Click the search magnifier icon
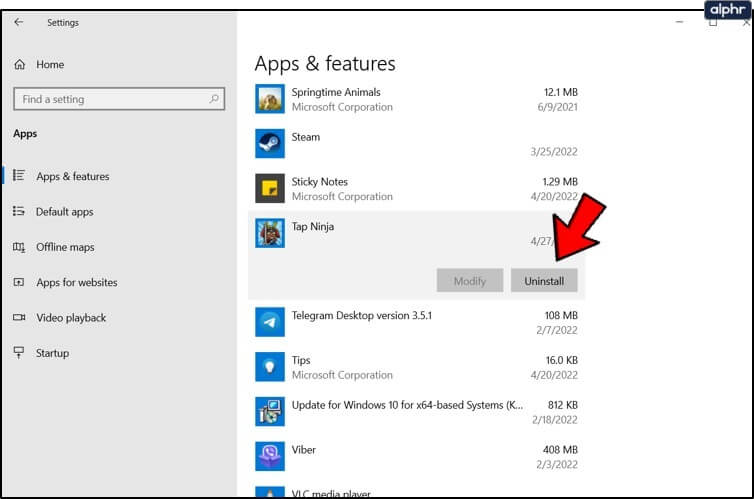 [x=214, y=99]
